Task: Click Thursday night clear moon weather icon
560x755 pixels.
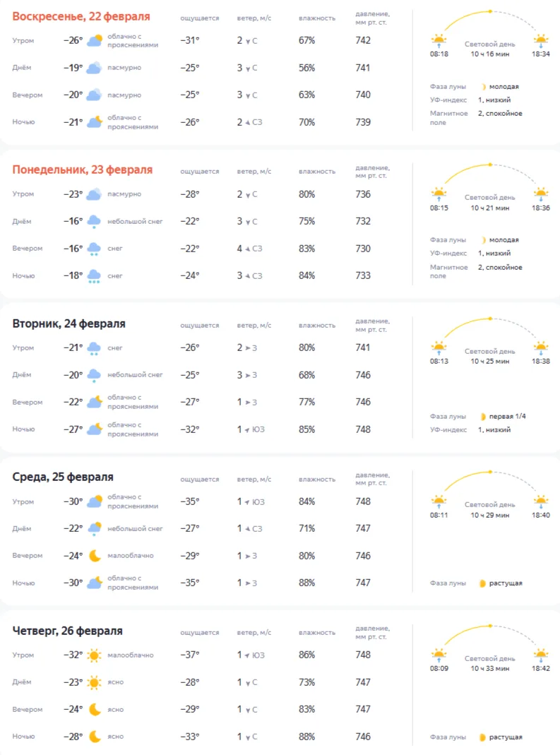Action: click(x=95, y=737)
